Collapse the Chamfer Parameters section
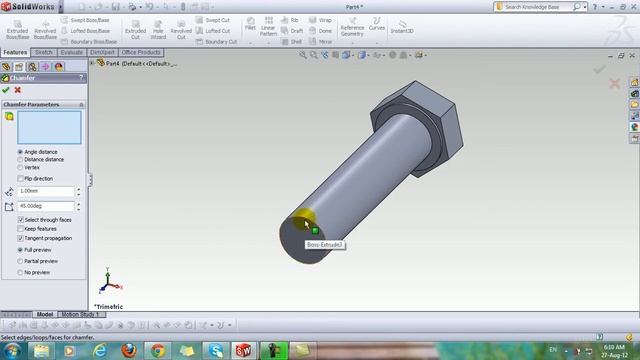 (x=81, y=105)
